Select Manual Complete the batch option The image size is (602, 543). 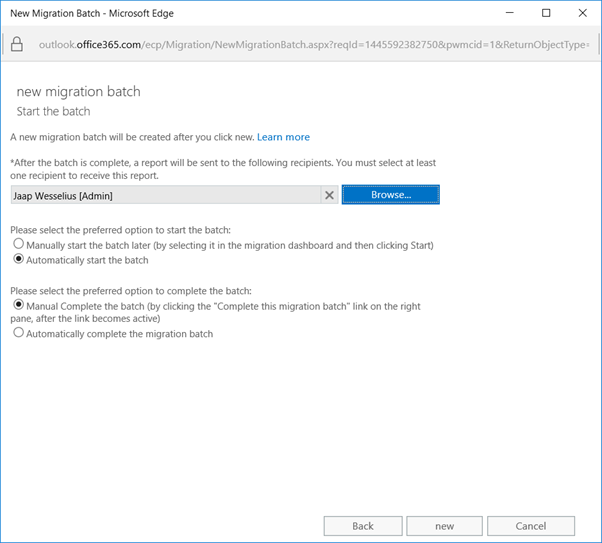point(17,303)
